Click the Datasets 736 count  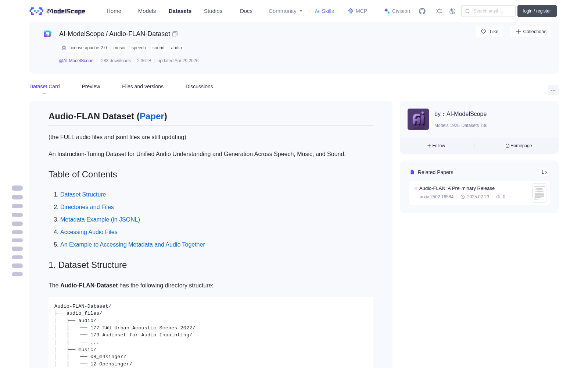[x=474, y=125]
